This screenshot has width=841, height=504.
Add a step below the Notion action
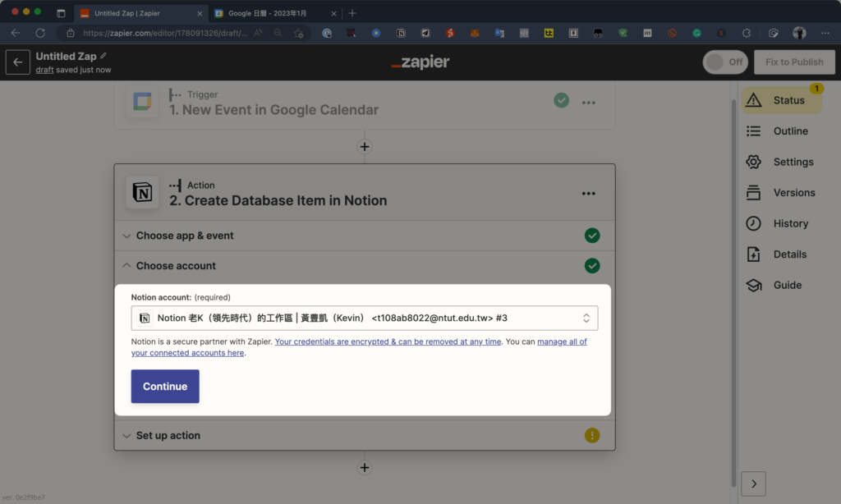coord(365,468)
